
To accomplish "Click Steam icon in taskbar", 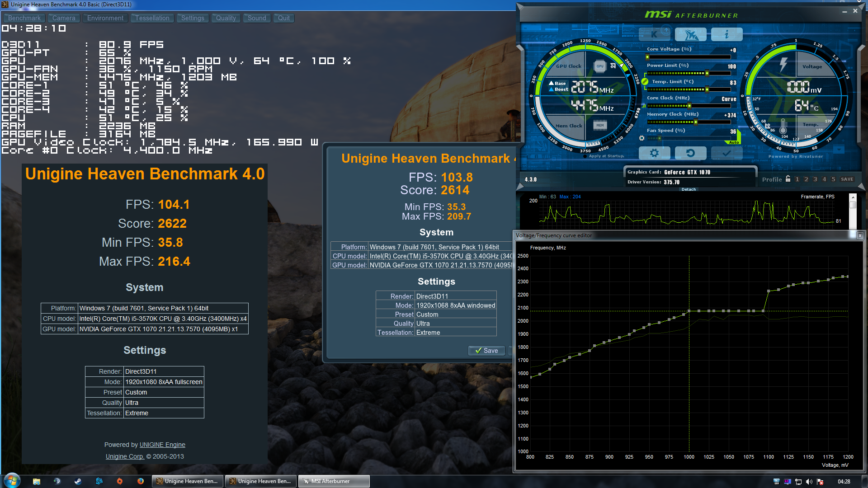I will (78, 481).
